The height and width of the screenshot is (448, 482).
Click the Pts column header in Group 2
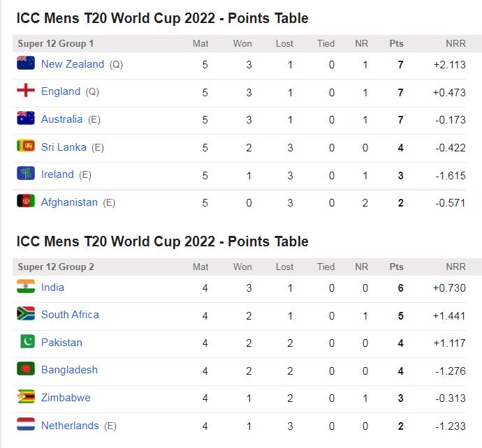point(397,267)
